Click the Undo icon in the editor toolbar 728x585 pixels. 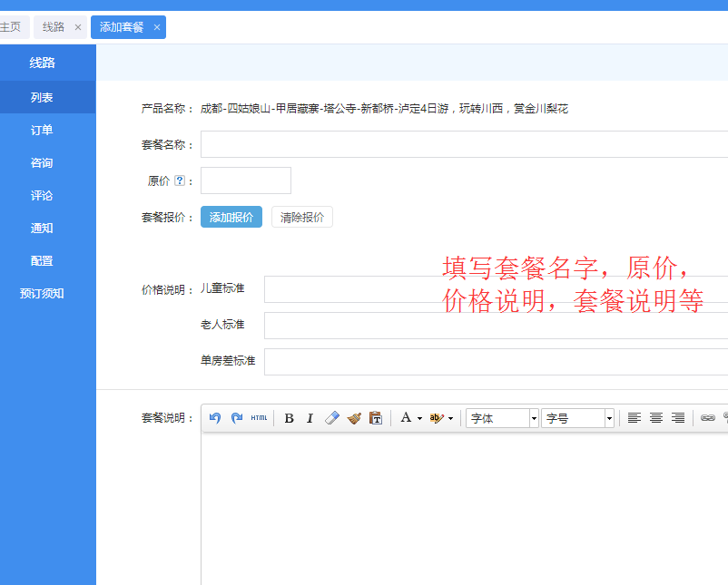[x=217, y=418]
